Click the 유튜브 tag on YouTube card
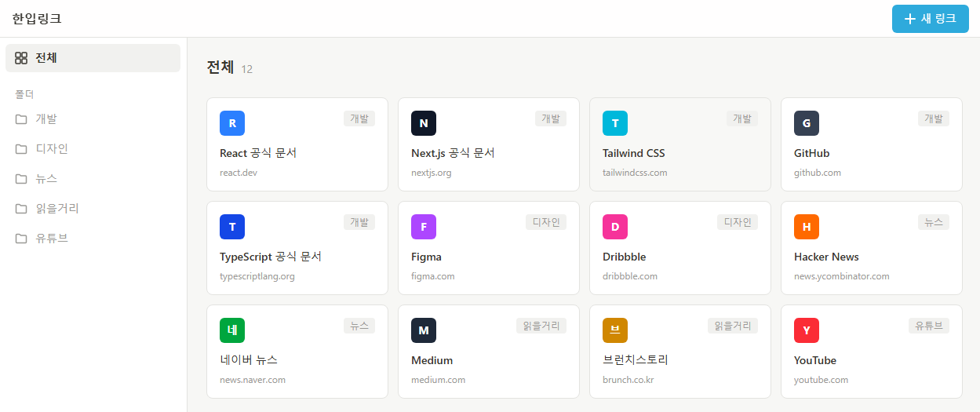980x412 pixels. tap(929, 326)
